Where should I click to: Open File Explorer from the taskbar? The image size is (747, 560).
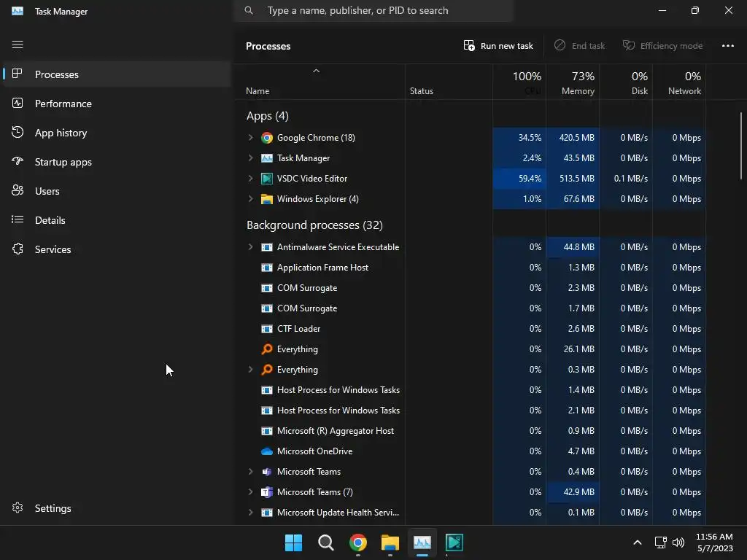390,542
